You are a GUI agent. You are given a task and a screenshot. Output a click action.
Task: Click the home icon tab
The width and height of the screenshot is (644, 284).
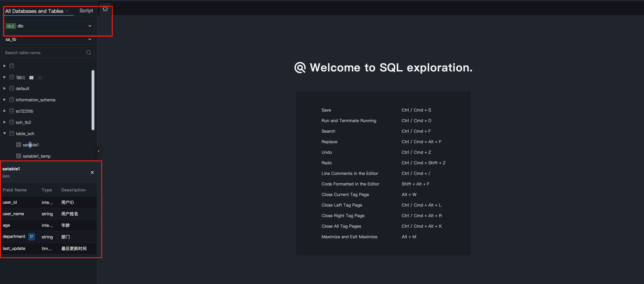click(105, 9)
